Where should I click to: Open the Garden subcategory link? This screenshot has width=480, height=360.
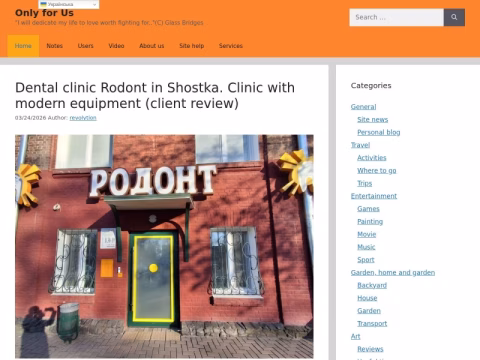point(369,311)
